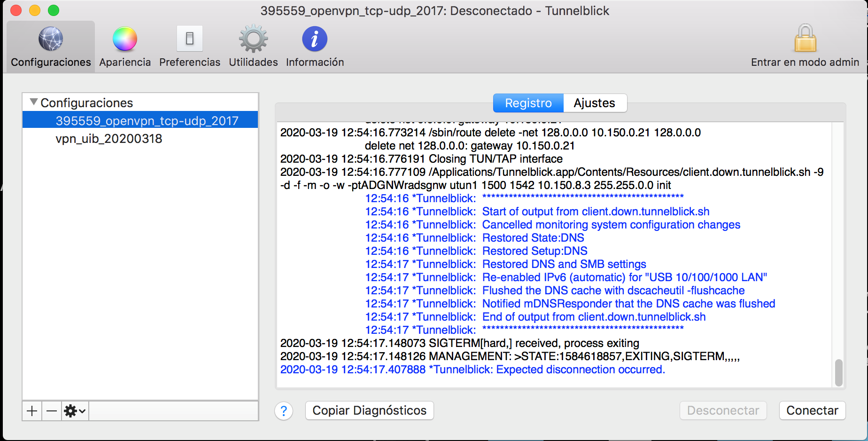868x441 pixels.
Task: Click the log vertical scrollbar thumb
Action: point(839,372)
